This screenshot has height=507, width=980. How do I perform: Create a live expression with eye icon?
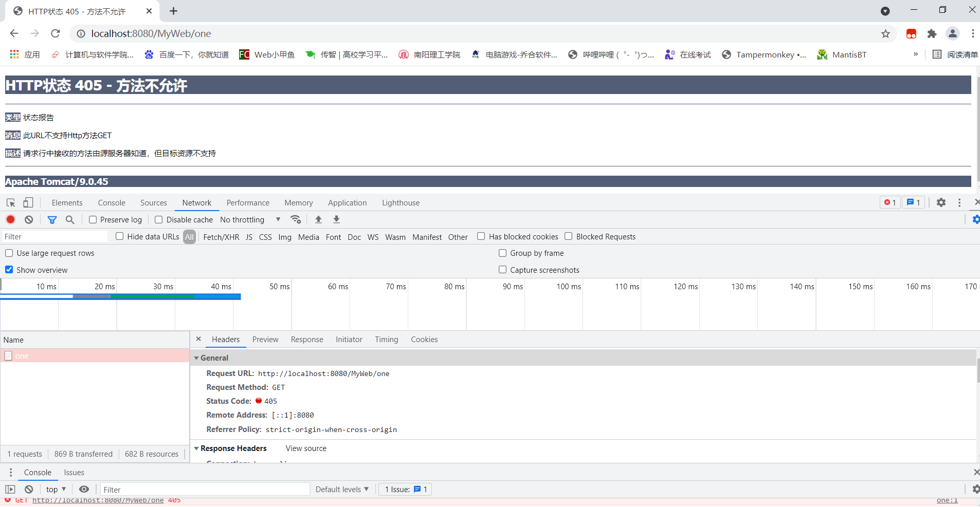point(84,490)
